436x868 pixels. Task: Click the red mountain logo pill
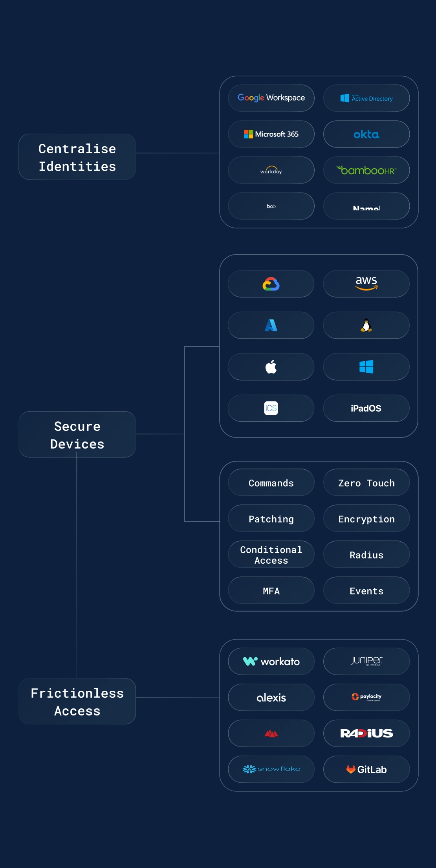coord(271,734)
